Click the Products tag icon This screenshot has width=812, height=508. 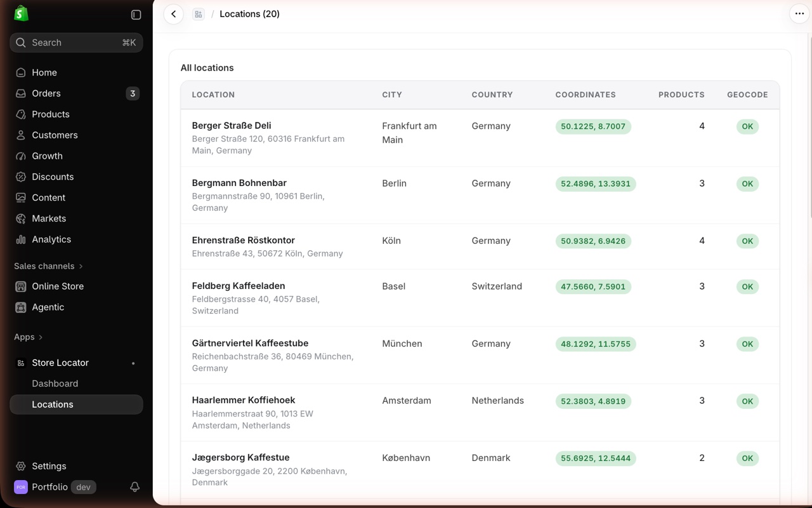click(x=21, y=114)
